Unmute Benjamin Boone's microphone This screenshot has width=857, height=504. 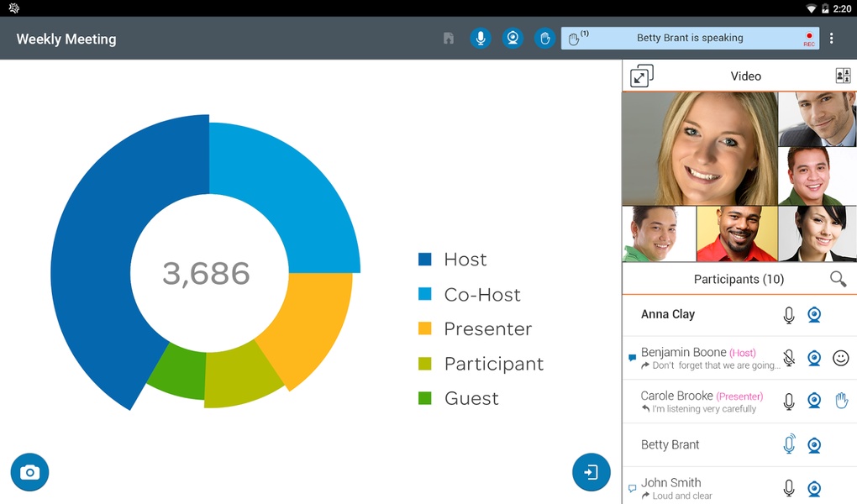[x=789, y=358]
